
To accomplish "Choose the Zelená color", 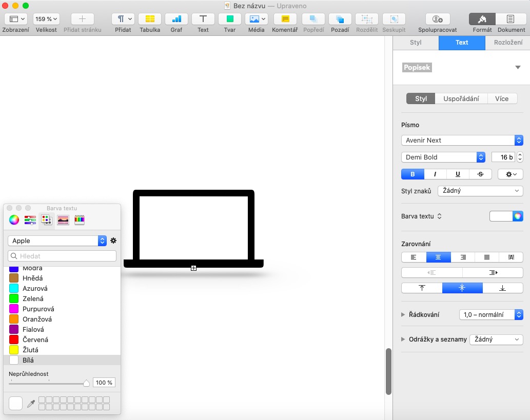I will (62, 298).
